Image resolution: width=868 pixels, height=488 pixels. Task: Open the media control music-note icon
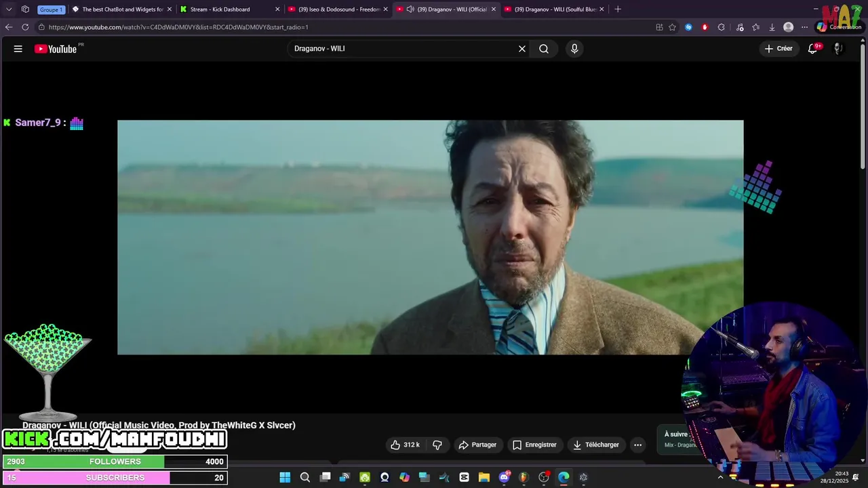740,27
